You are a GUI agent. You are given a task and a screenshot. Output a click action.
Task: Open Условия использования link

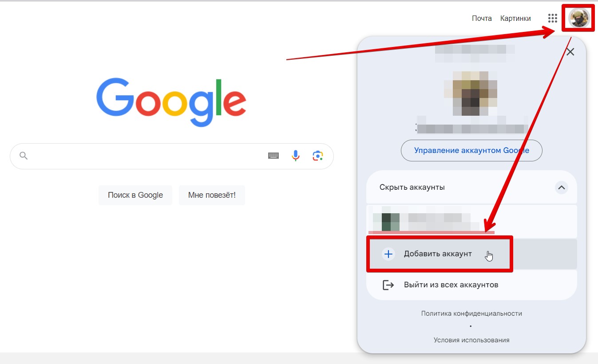tap(471, 340)
